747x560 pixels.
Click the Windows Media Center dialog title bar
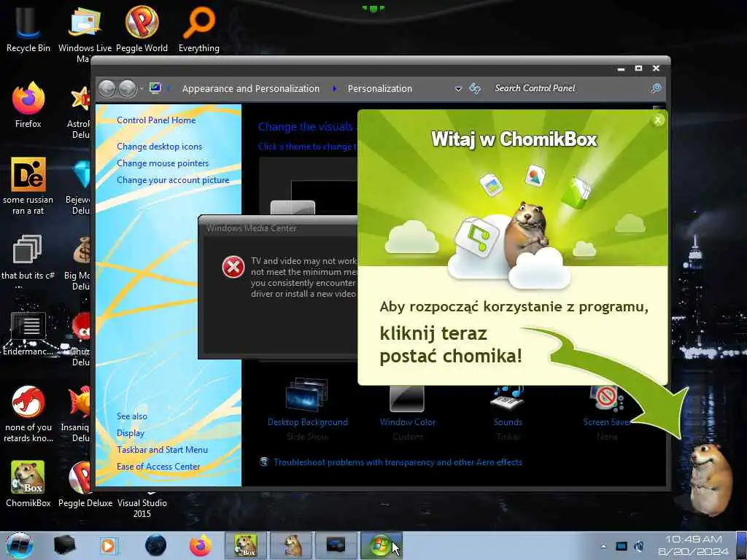pyautogui.click(x=278, y=228)
